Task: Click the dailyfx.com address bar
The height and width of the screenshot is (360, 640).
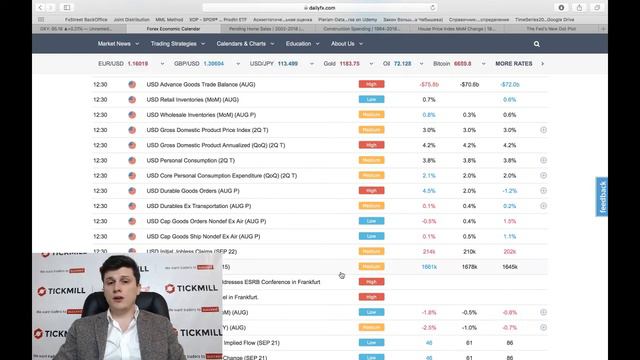Action: tap(320, 8)
